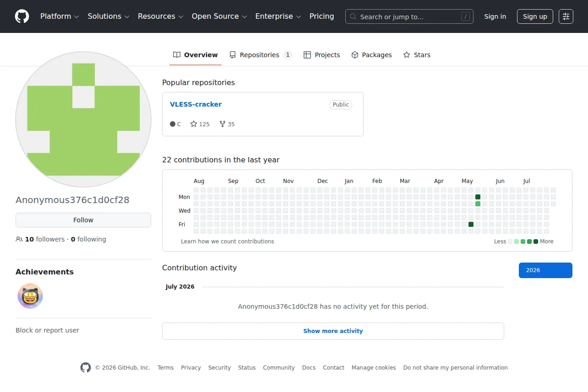The width and height of the screenshot is (588, 392).
Task: Click the "Popular repositories" heading
Action: pyautogui.click(x=198, y=83)
